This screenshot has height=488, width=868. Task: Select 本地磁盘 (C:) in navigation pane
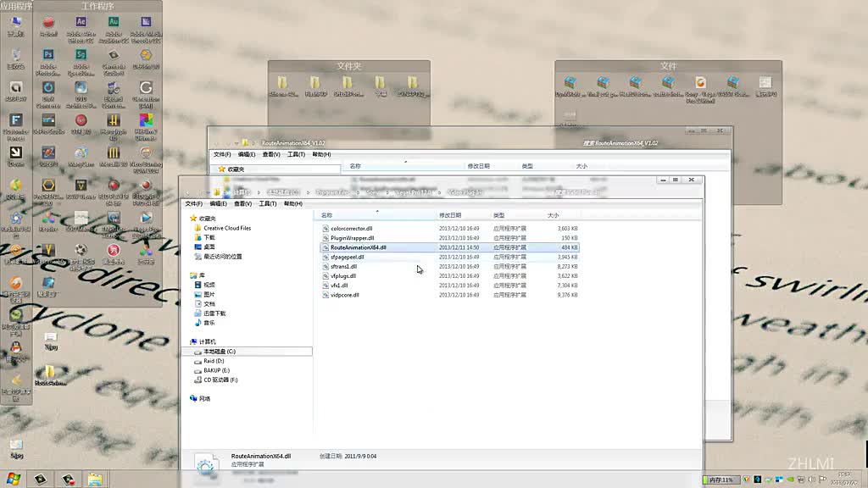[219, 352]
